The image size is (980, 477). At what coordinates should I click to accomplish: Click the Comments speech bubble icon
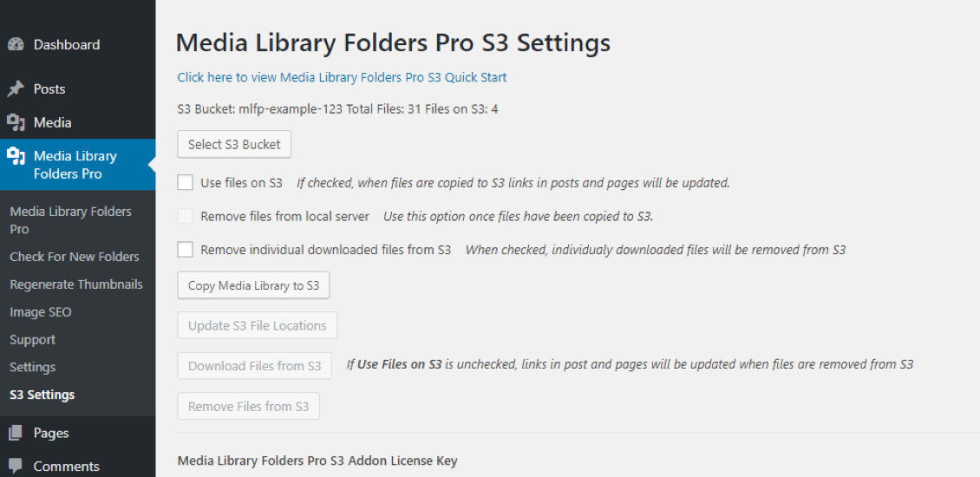pos(16,467)
